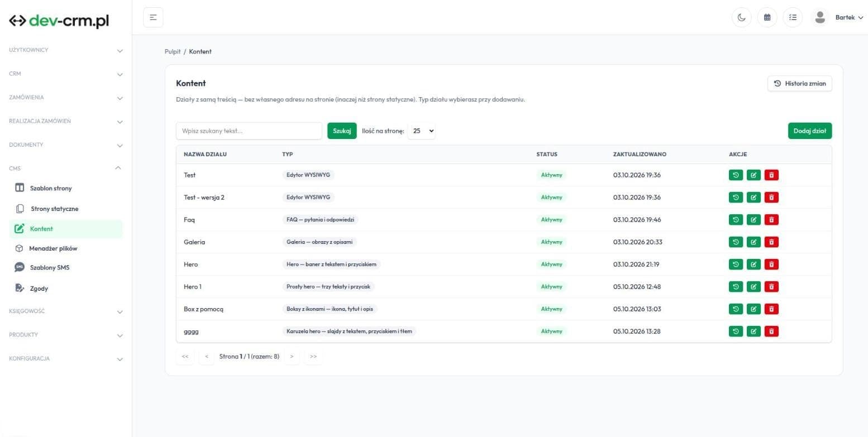Edit the Faq row

(753, 220)
